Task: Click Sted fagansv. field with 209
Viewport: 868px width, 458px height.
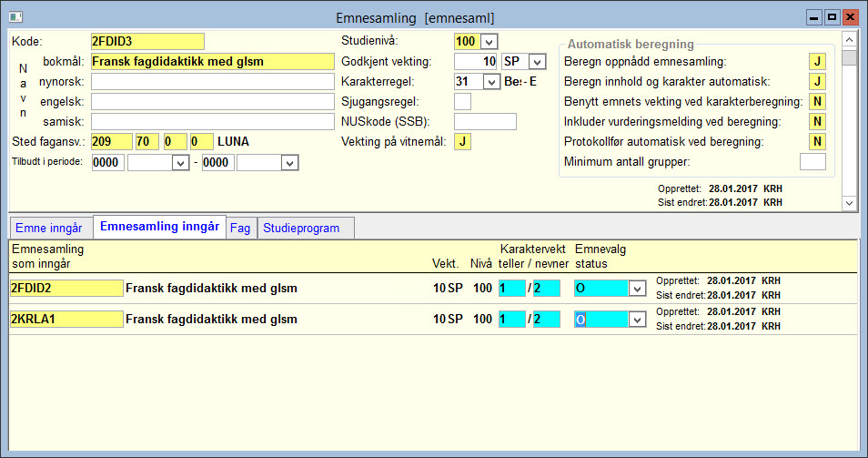Action: pos(111,142)
